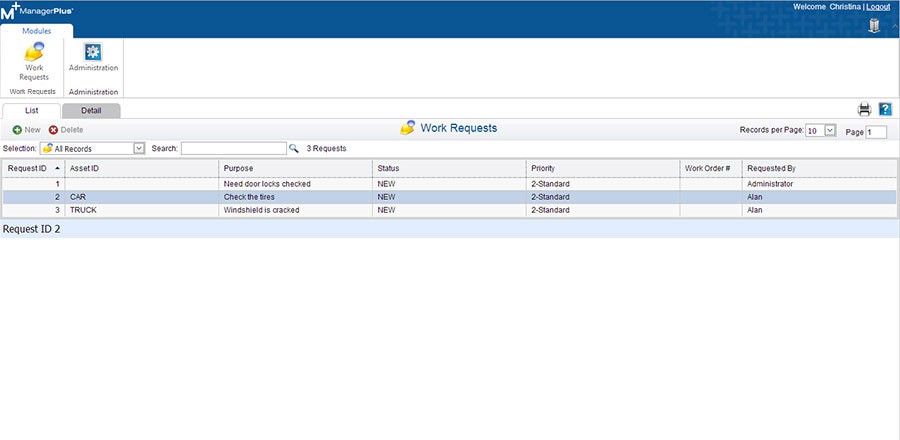900x440 pixels.
Task: Select the List tab
Action: pos(32,111)
